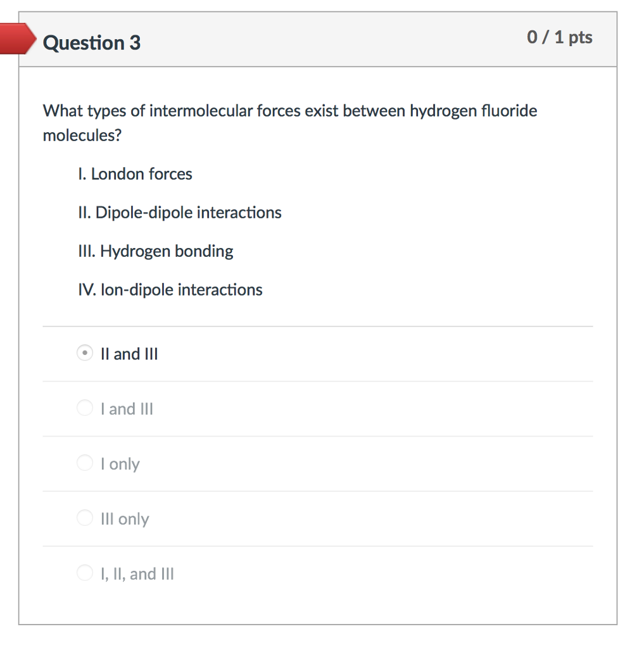Click the III only answer label
This screenshot has width=644, height=648.
(x=125, y=518)
